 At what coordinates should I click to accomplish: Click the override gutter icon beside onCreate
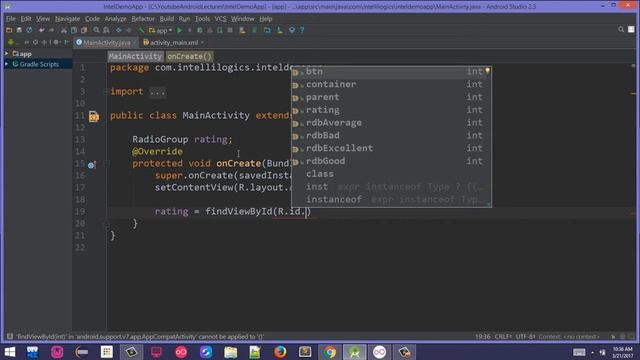(91, 165)
